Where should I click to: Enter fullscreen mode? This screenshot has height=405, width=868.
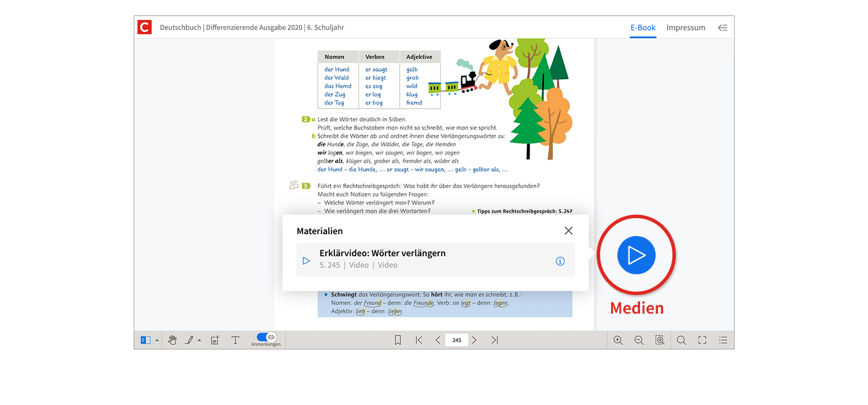pos(702,340)
